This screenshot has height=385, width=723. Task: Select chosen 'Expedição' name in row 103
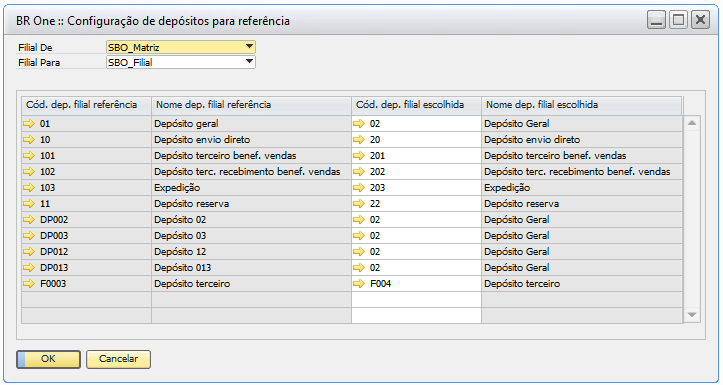tap(582, 188)
